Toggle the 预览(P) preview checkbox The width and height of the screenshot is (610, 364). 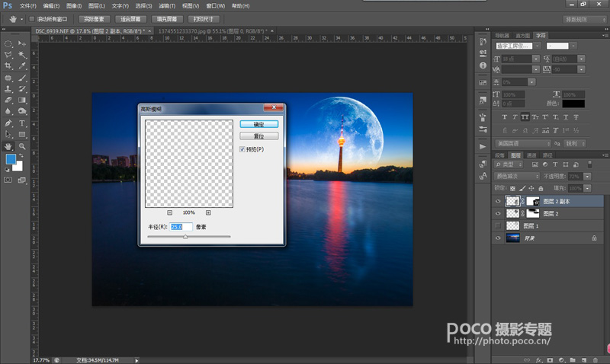tap(242, 149)
